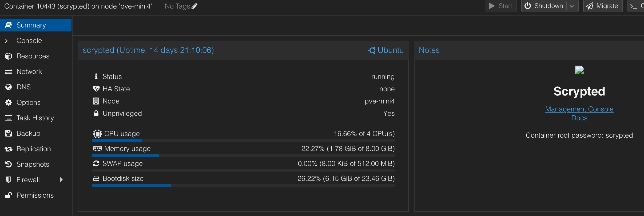Open the DNS settings
Screen dimensions: 644x216
(36, 87)
